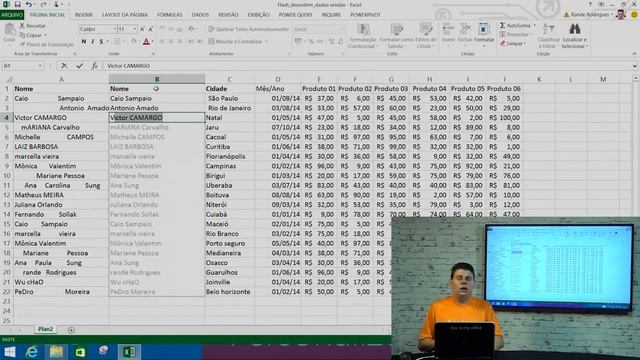Open Insert Function fx button
The image size is (640, 360).
[x=94, y=66]
